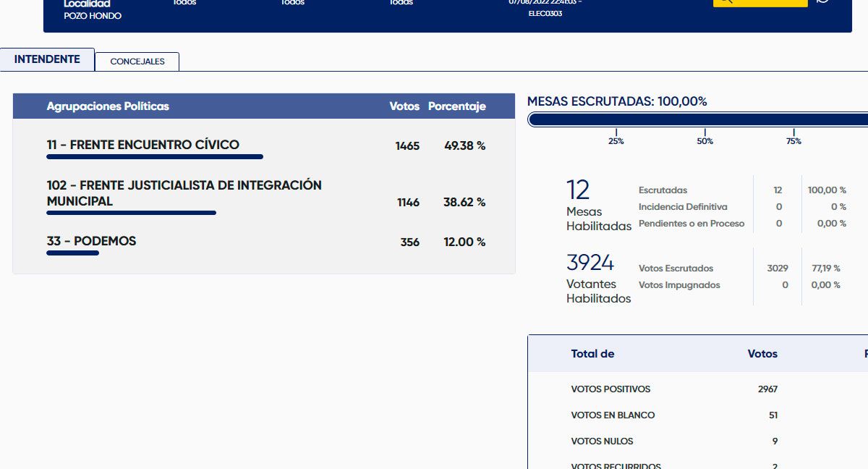Choose the 33 - PODEMOS party entry
The image size is (868, 469).
[91, 242]
